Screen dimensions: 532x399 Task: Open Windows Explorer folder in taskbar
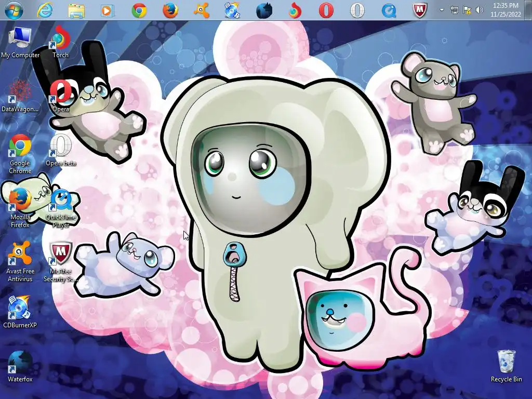(x=76, y=10)
